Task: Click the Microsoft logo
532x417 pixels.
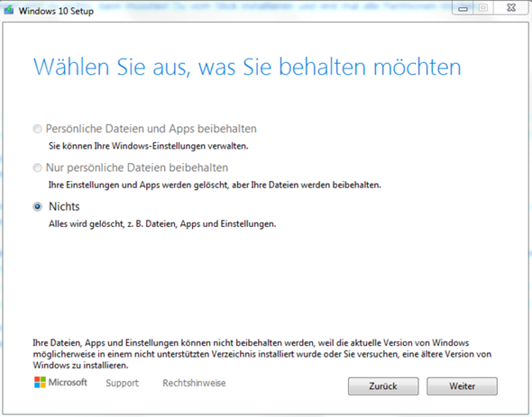Action: click(x=60, y=383)
